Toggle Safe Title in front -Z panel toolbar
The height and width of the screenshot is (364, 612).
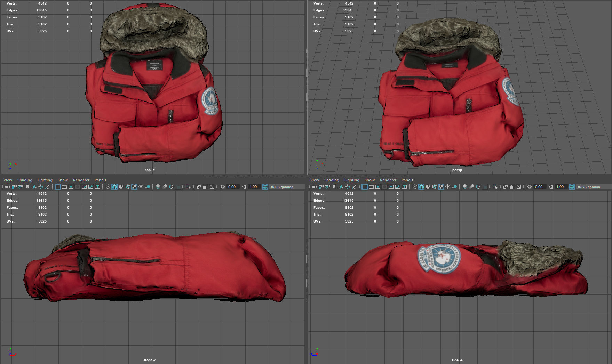pos(97,187)
